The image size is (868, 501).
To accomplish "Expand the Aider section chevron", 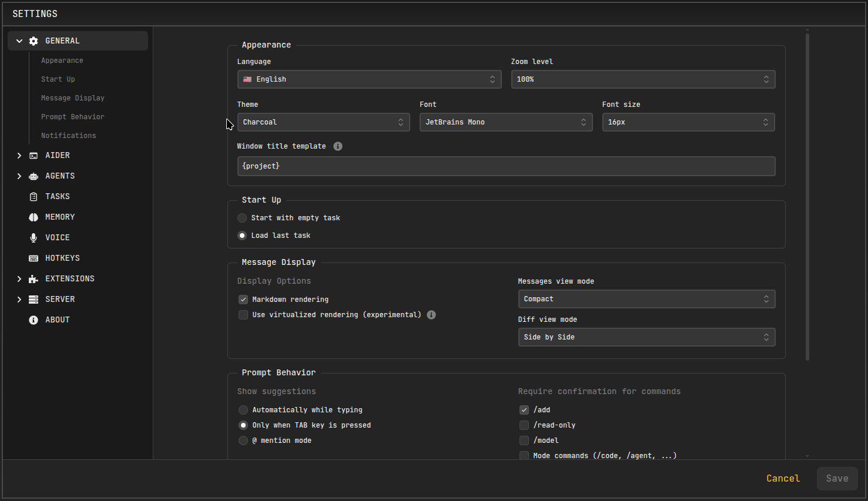I will [x=19, y=156].
